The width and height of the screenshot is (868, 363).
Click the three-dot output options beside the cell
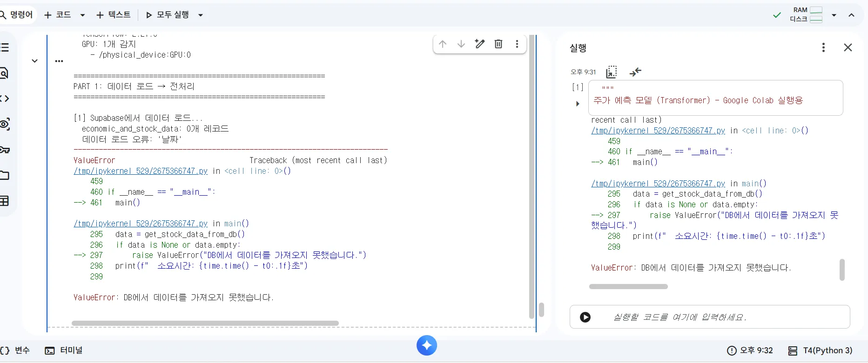[59, 61]
